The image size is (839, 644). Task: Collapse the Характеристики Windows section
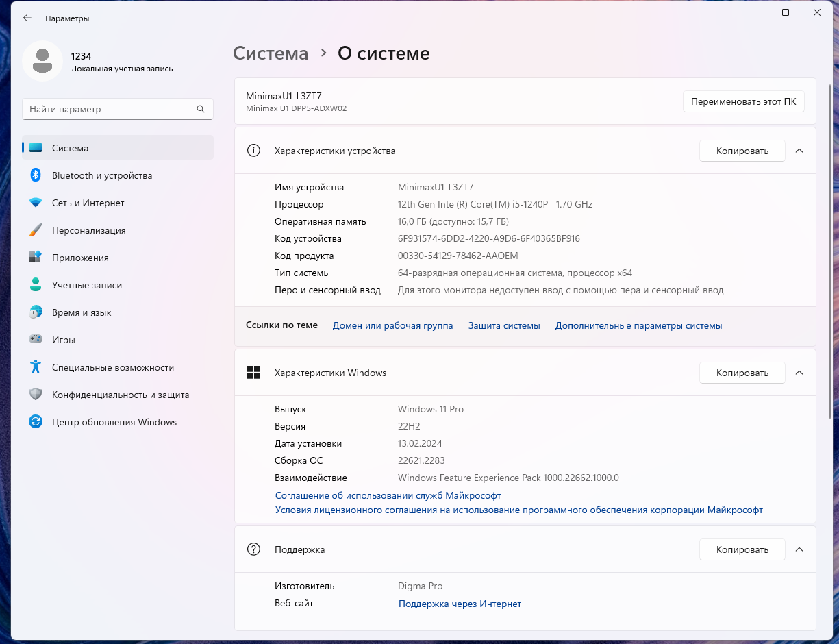(799, 373)
